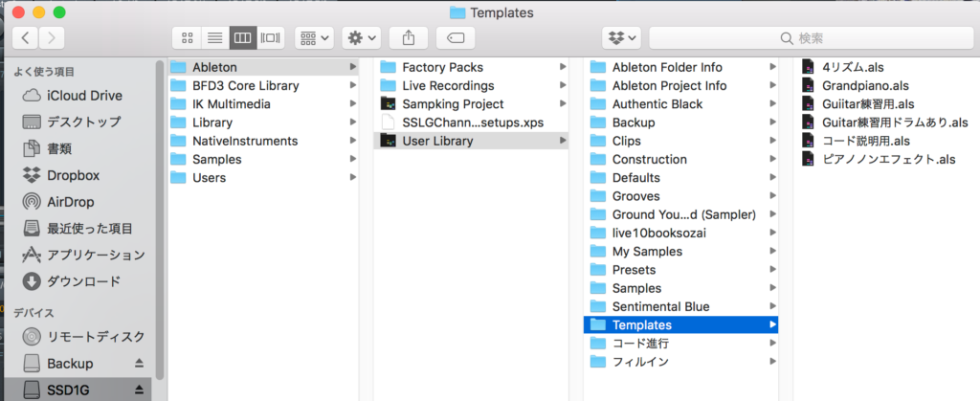Select iCloud Drive in the sidebar
The height and width of the screenshot is (401, 980).
[84, 96]
